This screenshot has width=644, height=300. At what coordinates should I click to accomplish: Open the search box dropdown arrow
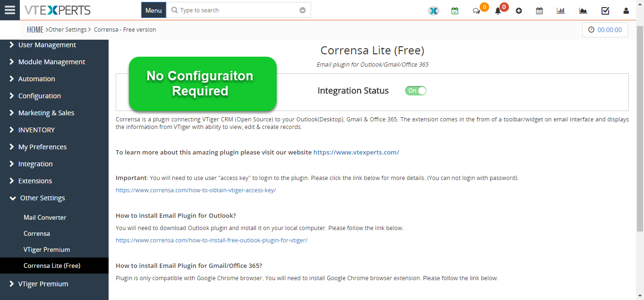pyautogui.click(x=303, y=10)
